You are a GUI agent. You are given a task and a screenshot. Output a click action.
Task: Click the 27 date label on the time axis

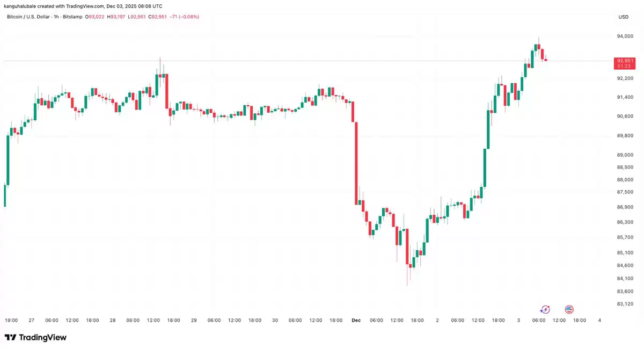tap(32, 321)
